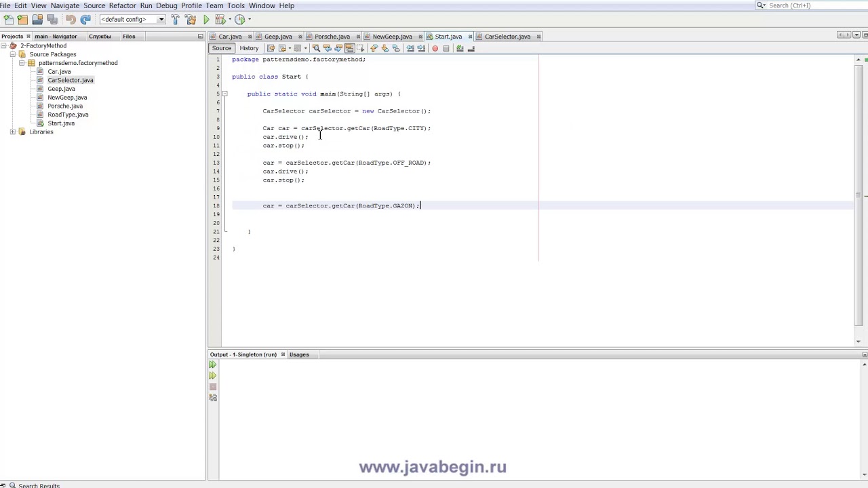Screen dimensions: 868x488
Task: Open the Refactor menu
Action: (123, 5)
